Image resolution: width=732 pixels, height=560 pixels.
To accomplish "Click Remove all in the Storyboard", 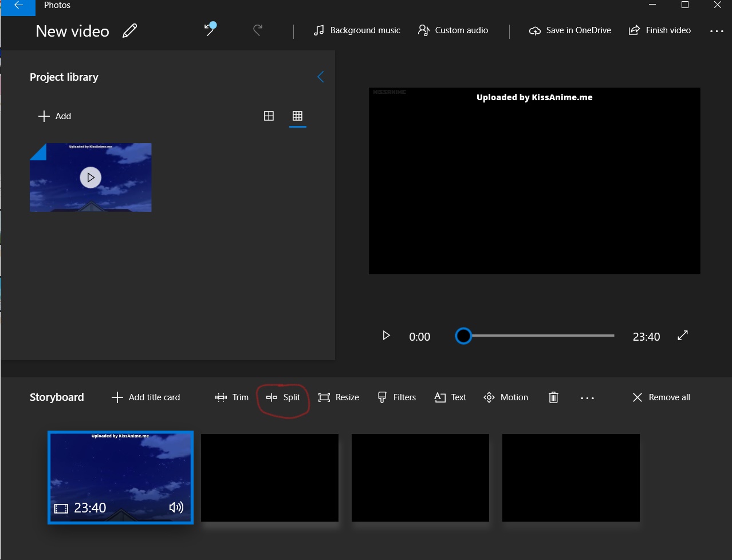I will pyautogui.click(x=660, y=397).
